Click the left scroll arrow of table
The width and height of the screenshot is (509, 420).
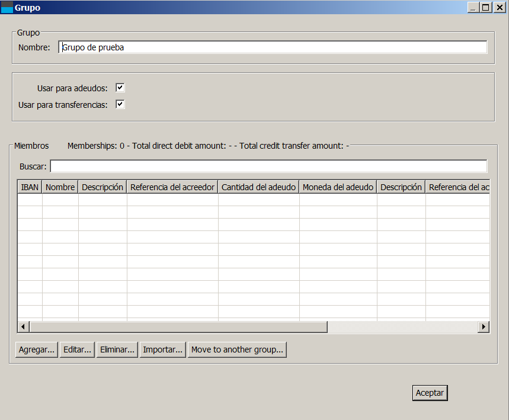point(24,327)
